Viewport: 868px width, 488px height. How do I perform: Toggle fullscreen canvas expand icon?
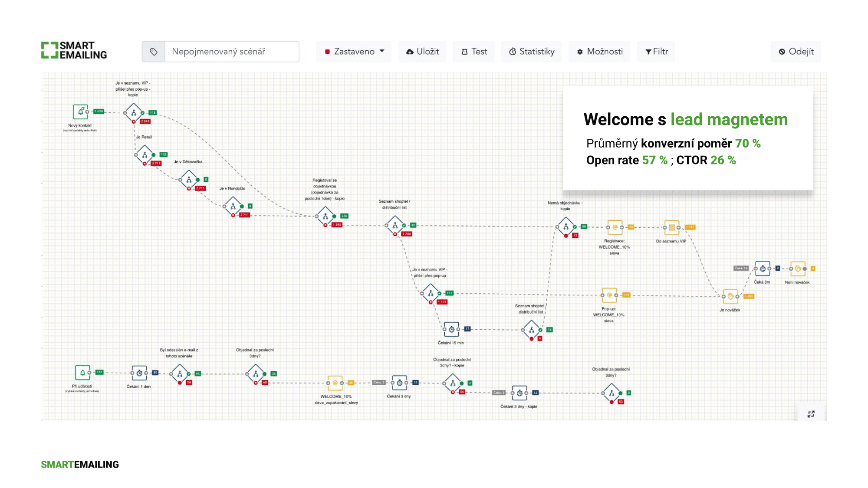click(811, 414)
